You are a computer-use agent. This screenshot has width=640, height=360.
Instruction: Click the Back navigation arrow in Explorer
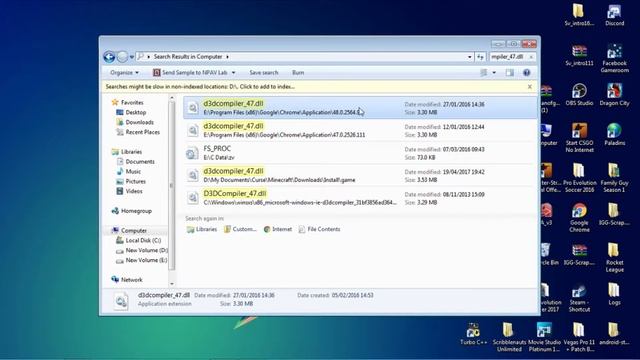(x=109, y=57)
